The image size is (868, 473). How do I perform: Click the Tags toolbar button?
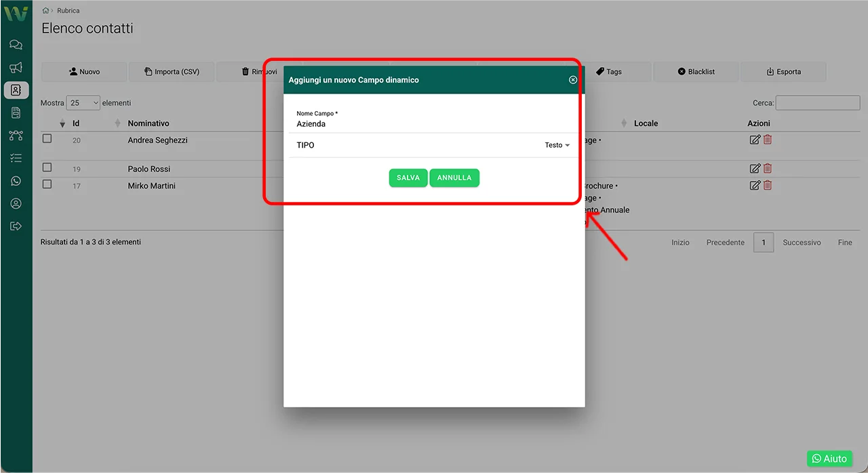click(x=608, y=72)
